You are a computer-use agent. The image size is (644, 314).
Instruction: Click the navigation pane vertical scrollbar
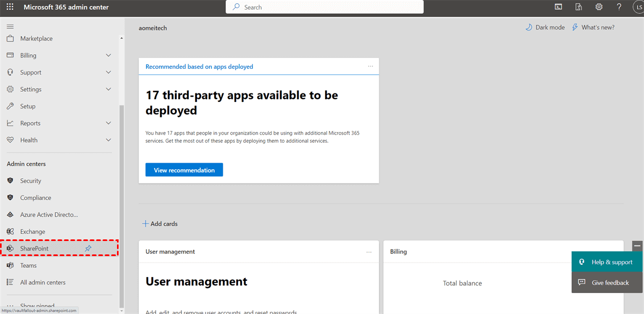(121, 204)
